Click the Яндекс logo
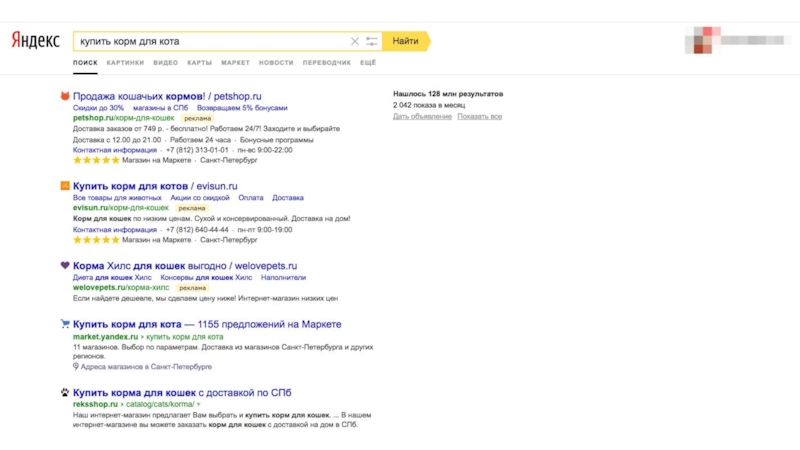Viewport: 800px width, 450px height. 36,41
